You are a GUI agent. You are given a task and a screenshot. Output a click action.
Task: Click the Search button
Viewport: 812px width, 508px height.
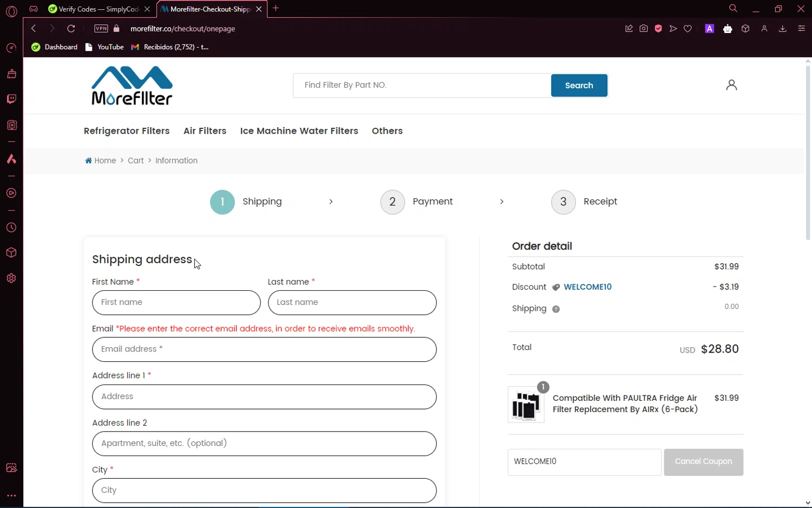579,86
